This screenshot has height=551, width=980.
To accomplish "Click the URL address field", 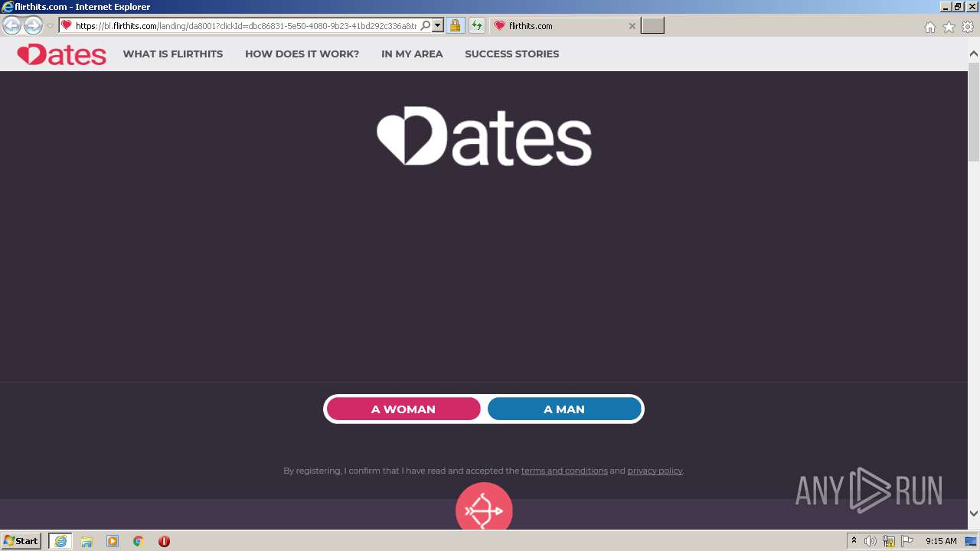I will click(x=245, y=26).
